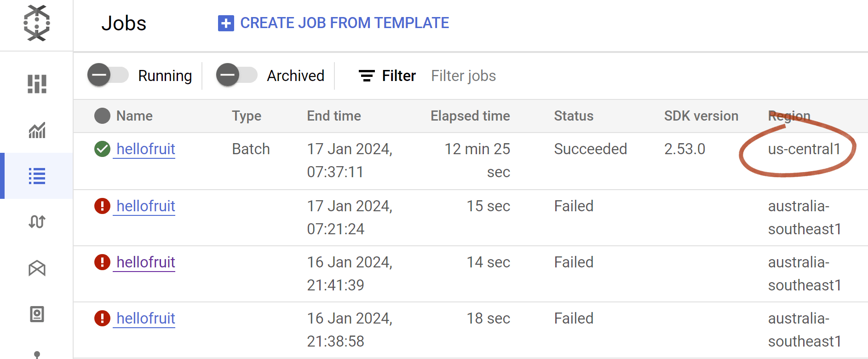This screenshot has width=868, height=359.
Task: Toggle the Running jobs switch
Action: click(x=108, y=75)
